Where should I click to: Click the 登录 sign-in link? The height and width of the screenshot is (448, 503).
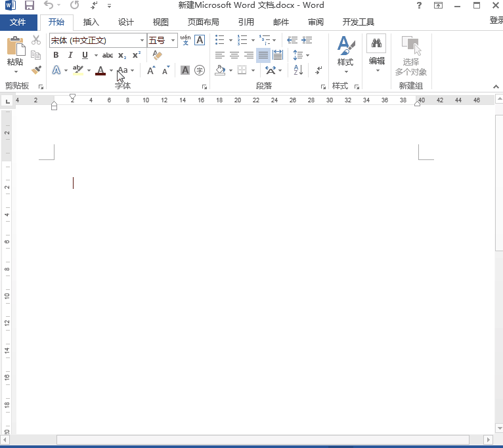(x=496, y=21)
